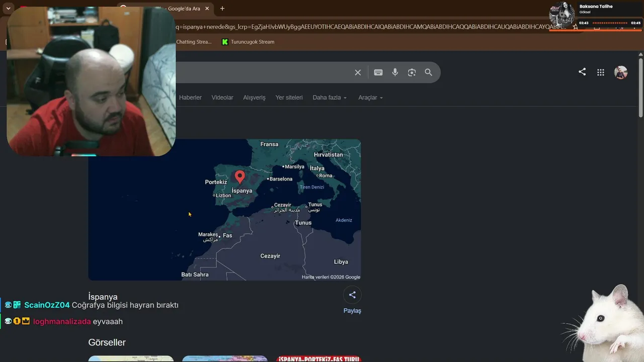This screenshot has height=362, width=644.
Task: Open the Turuncugok Stream bookmark
Action: point(248,42)
